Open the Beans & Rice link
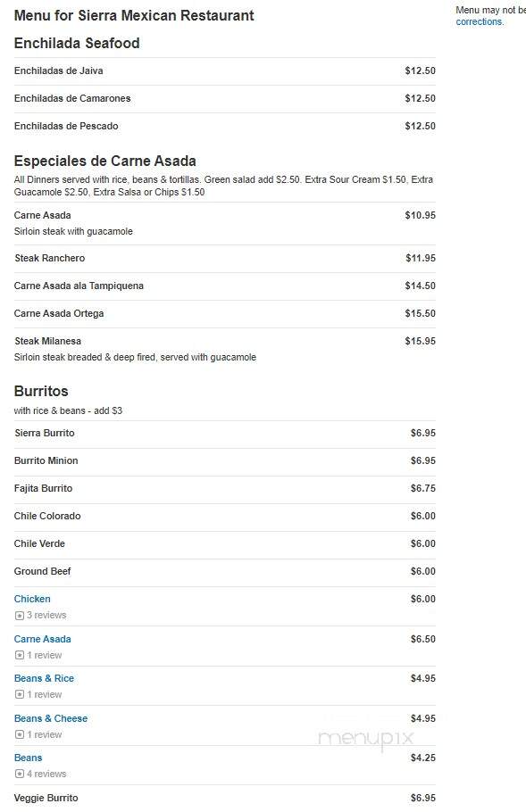This screenshot has height=812, width=526. 44,678
